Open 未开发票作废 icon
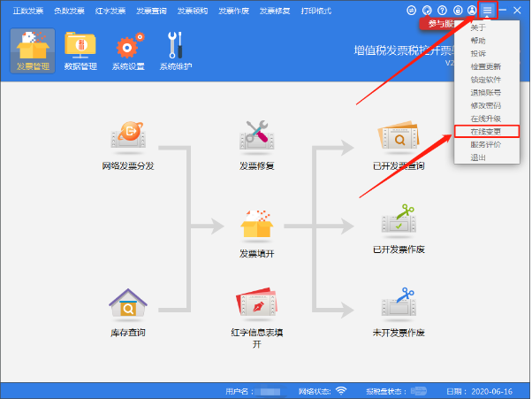Screen dimensions: 532x399 (x=399, y=303)
